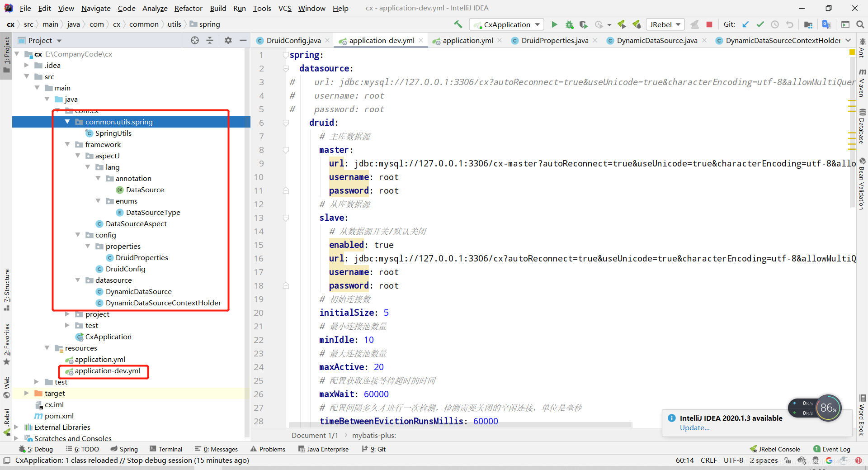This screenshot has height=470, width=868.
Task: Update project via the blue Git arrow icon
Action: (x=745, y=24)
